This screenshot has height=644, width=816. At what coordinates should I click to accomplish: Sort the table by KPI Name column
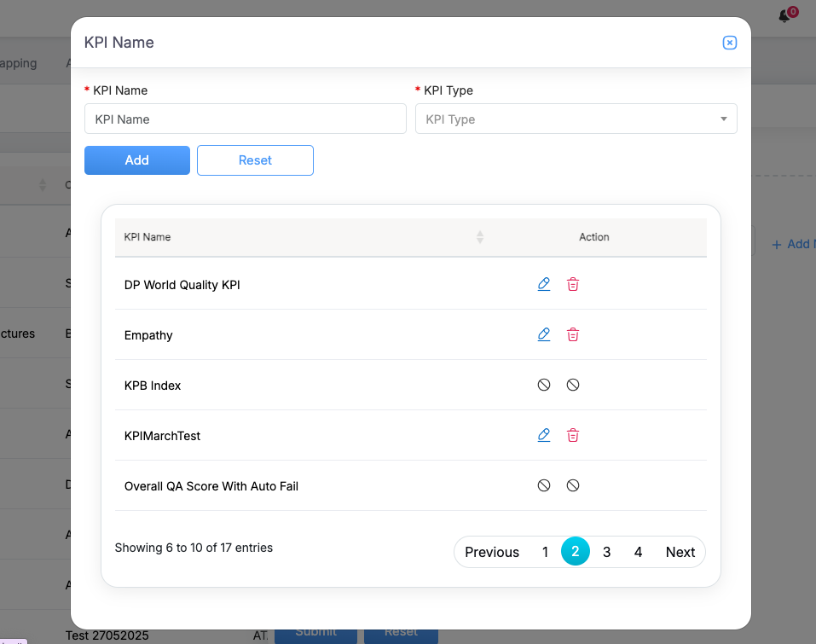click(x=480, y=237)
